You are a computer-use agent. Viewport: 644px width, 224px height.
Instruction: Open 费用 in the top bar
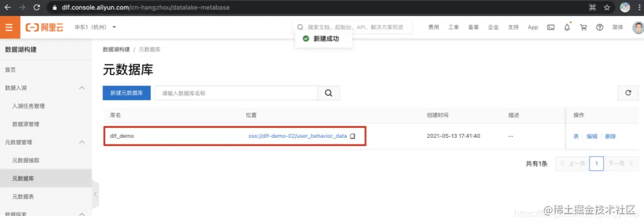pos(434,28)
